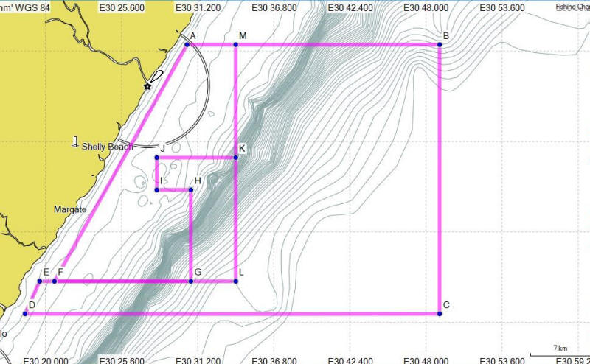Image resolution: width=590 pixels, height=364 pixels.
Task: Select waypoint C at bottom right corner
Action: pos(440,314)
